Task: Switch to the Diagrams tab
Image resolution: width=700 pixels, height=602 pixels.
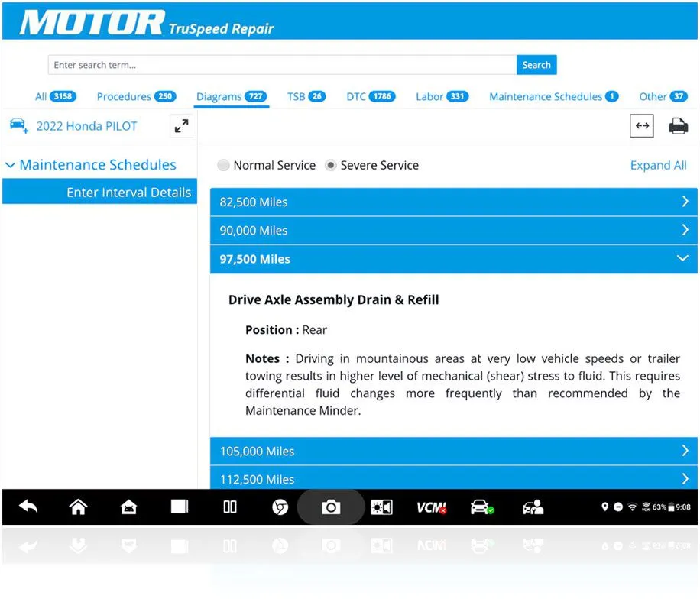Action: (230, 97)
